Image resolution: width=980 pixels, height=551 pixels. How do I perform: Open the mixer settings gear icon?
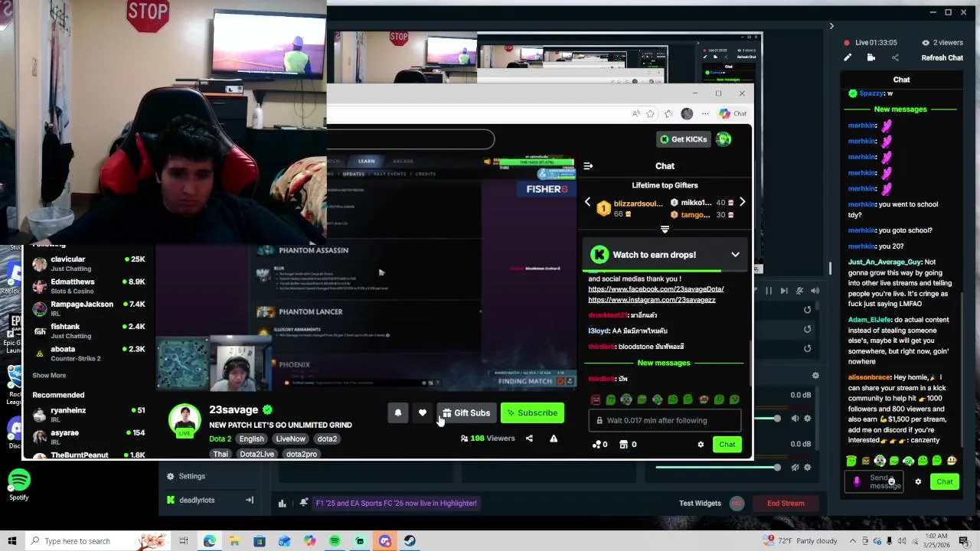tap(815, 376)
